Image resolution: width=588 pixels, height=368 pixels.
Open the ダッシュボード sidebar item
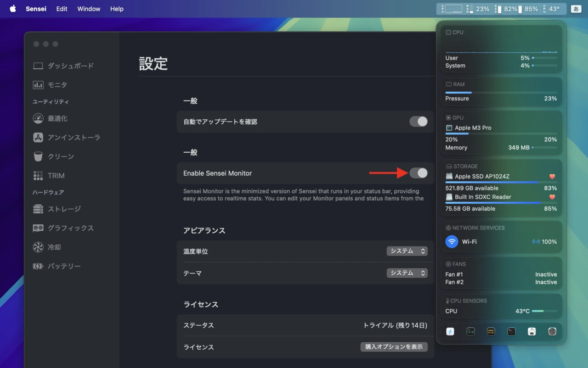click(63, 66)
